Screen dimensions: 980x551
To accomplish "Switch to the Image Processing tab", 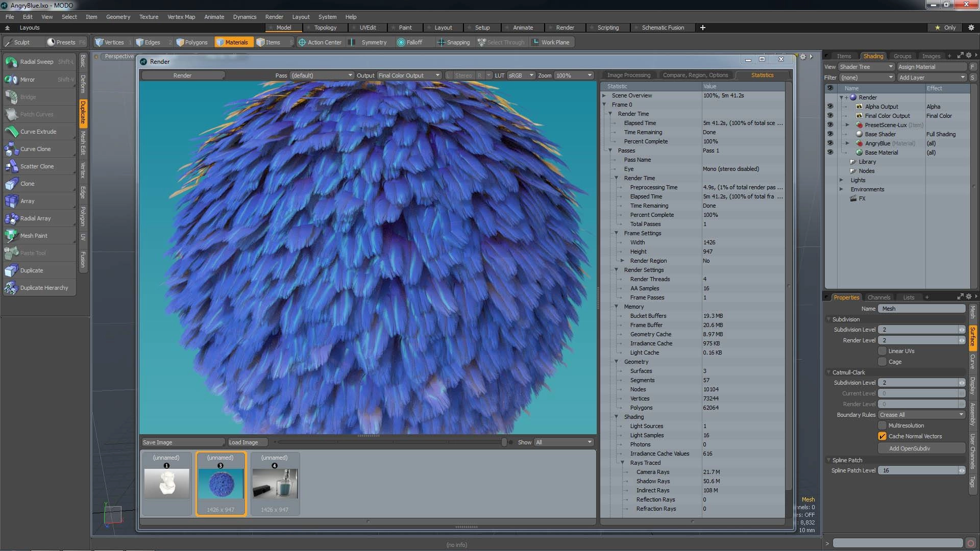I will [x=628, y=75].
